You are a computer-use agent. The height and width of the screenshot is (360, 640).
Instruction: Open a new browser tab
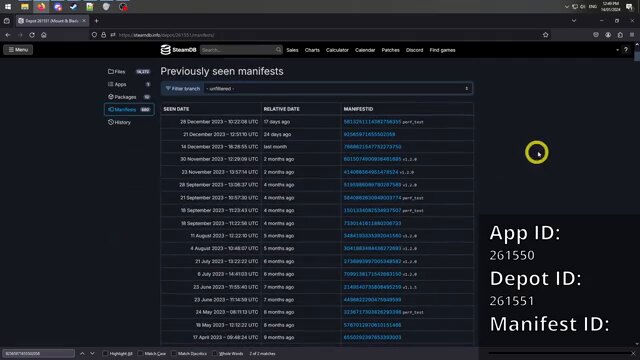(x=96, y=20)
